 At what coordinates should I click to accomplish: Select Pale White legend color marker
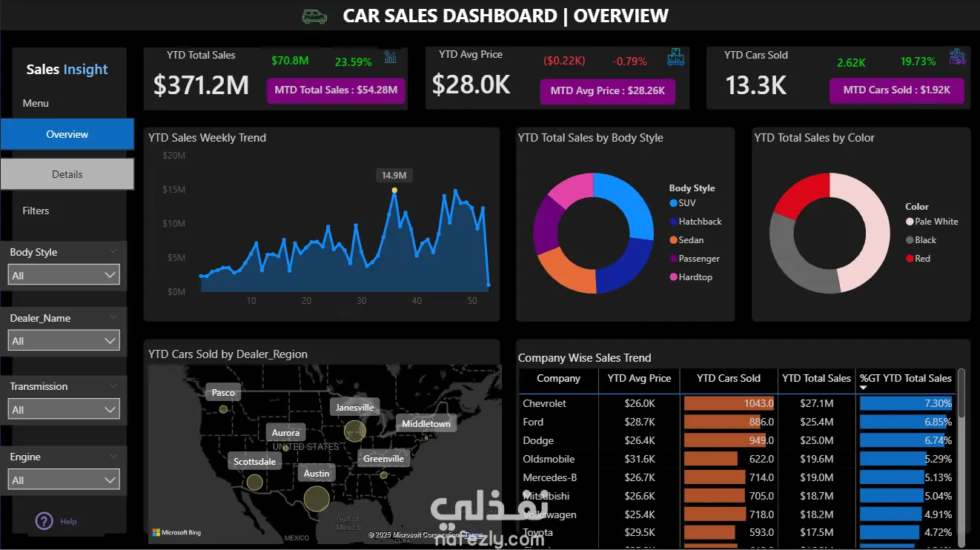coord(910,222)
